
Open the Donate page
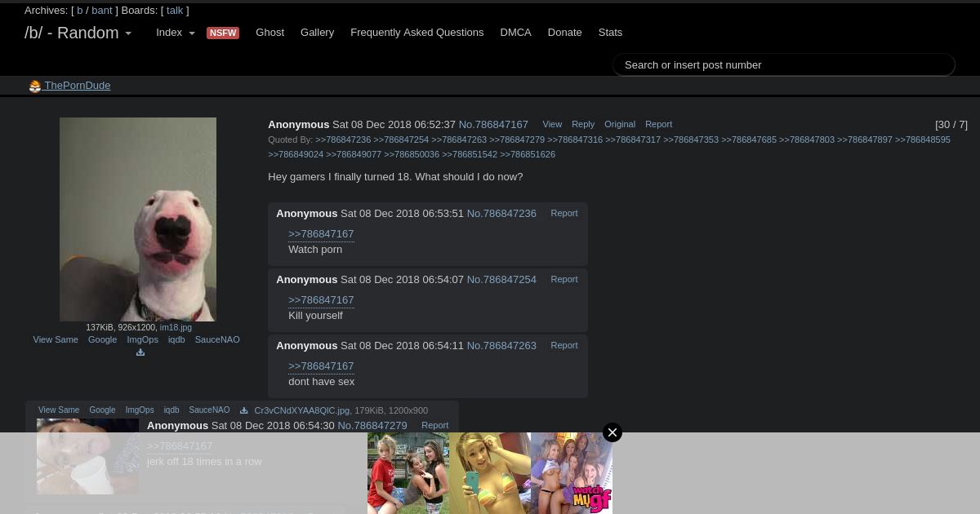click(564, 33)
